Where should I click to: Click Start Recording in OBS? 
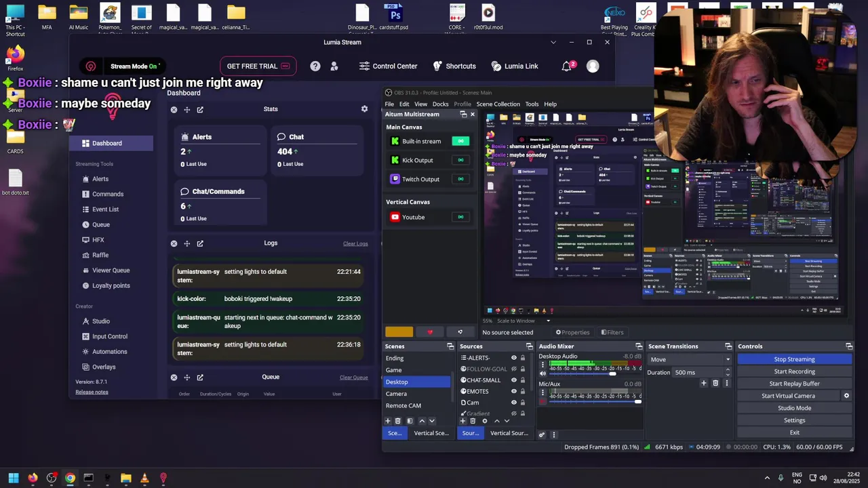(794, 371)
